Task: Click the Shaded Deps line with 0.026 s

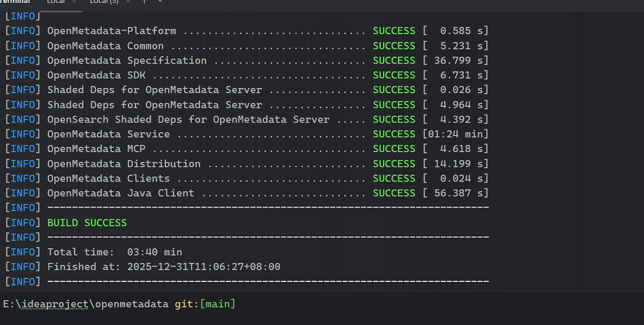Action: click(246, 90)
